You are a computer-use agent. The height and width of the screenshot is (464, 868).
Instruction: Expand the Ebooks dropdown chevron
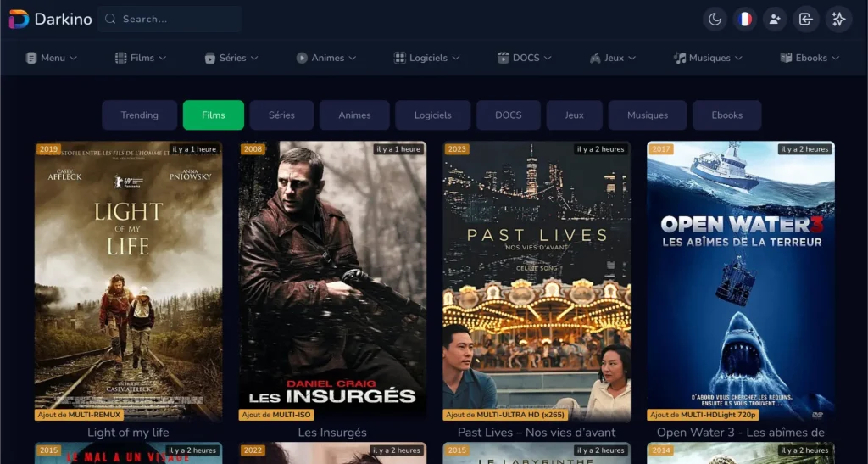[x=835, y=59]
